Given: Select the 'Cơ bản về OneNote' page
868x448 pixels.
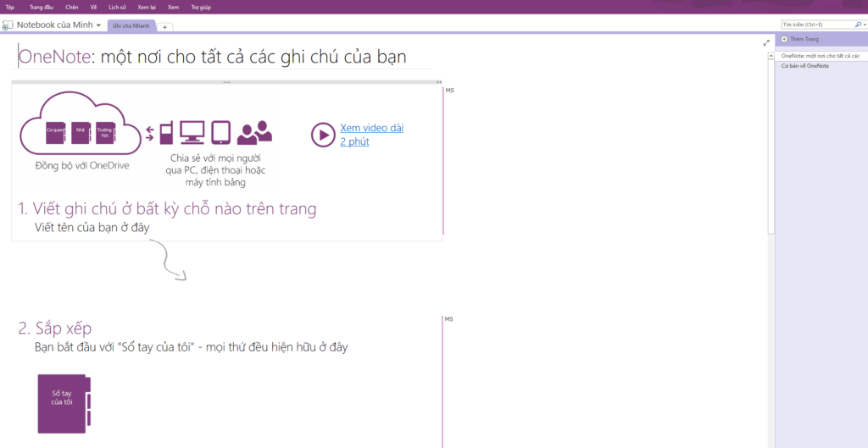Looking at the screenshot, I should tap(805, 65).
